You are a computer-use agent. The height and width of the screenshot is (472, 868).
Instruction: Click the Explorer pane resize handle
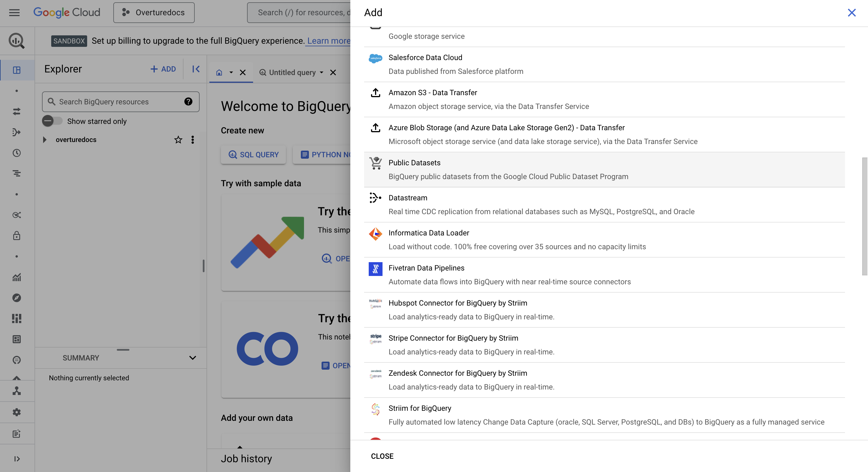(x=204, y=266)
